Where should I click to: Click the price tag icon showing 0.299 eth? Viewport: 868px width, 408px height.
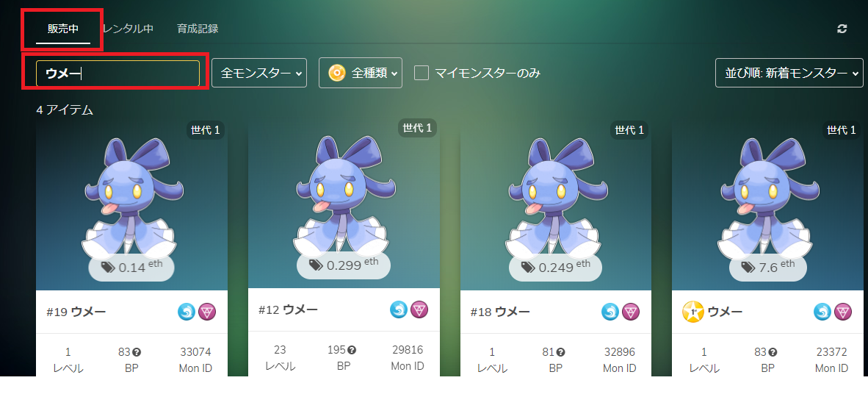tap(316, 265)
